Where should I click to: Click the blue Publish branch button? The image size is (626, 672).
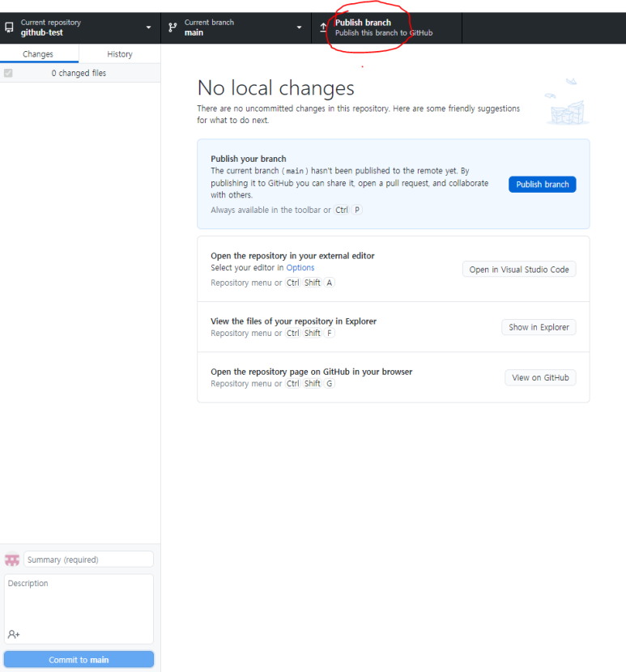click(x=543, y=185)
